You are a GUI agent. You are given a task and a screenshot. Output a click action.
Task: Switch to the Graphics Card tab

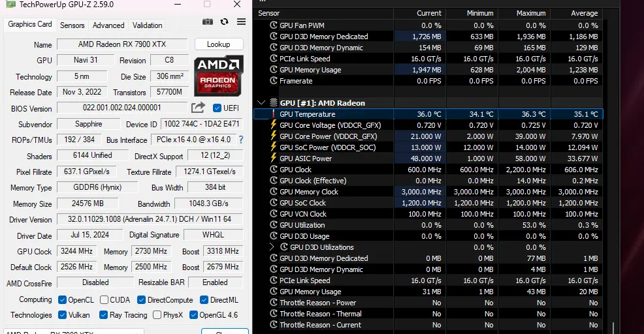point(30,24)
